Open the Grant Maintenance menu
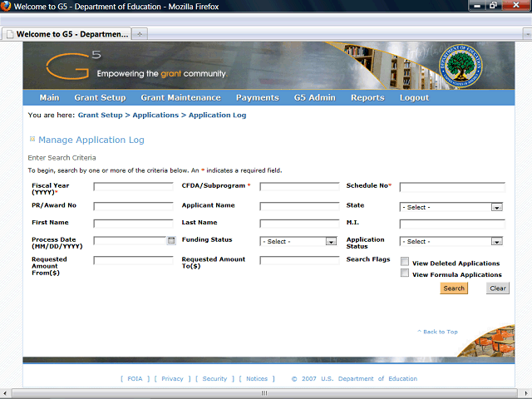Image resolution: width=532 pixels, height=399 pixels. 181,98
